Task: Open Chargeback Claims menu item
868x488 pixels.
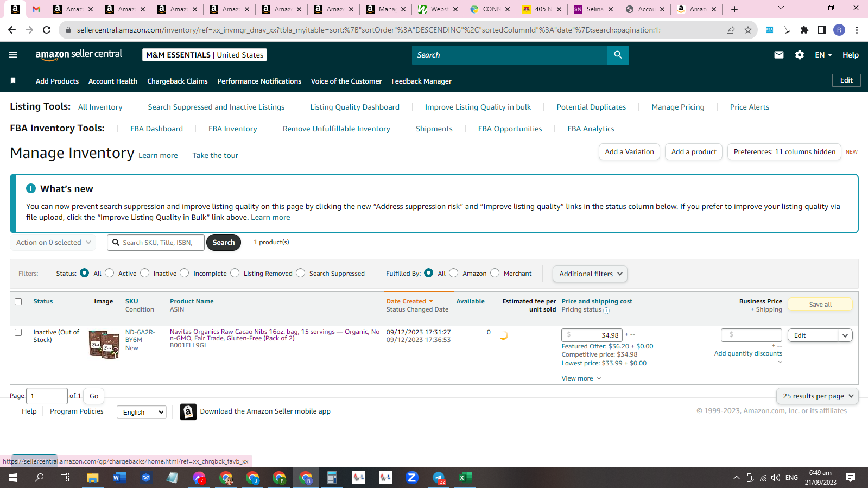Action: [x=178, y=81]
